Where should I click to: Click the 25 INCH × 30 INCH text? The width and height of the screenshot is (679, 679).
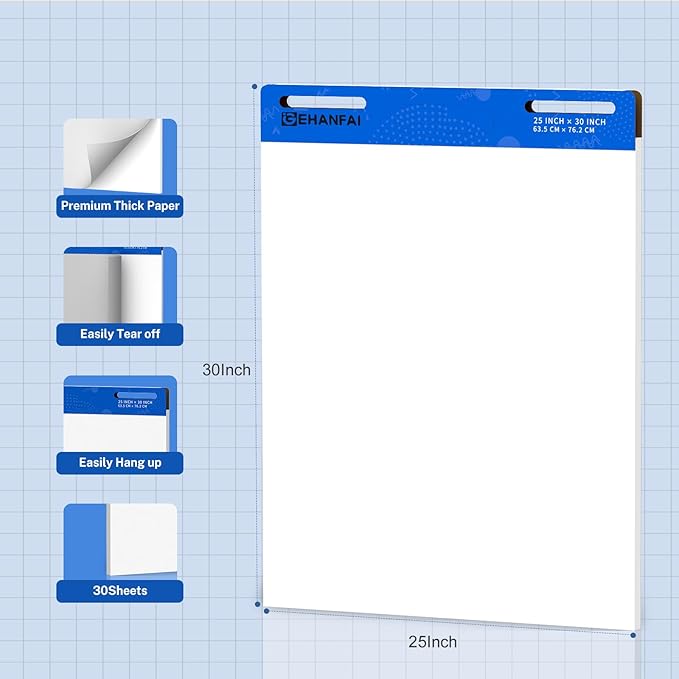click(569, 121)
